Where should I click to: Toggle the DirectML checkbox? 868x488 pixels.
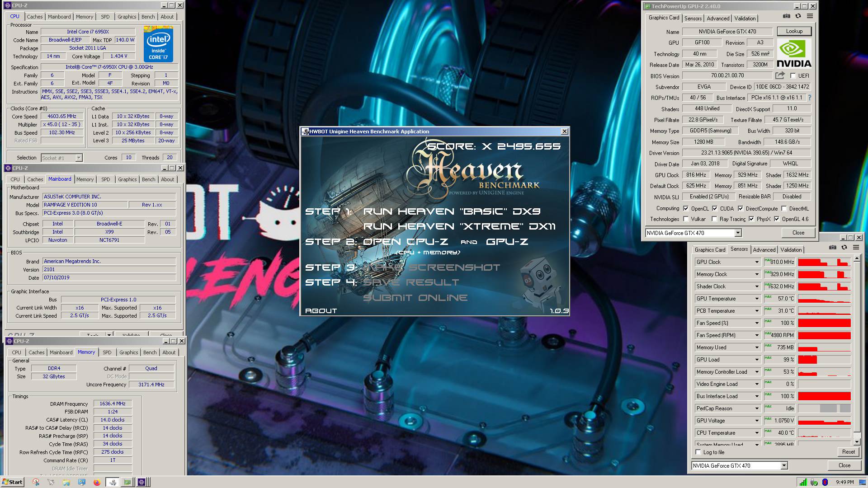pyautogui.click(x=784, y=208)
